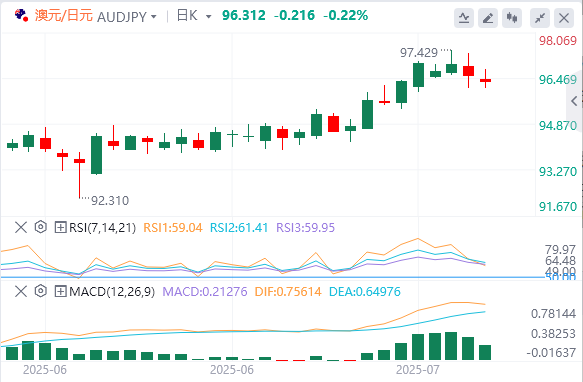Expand the MACD panel plus icon

coord(60,291)
